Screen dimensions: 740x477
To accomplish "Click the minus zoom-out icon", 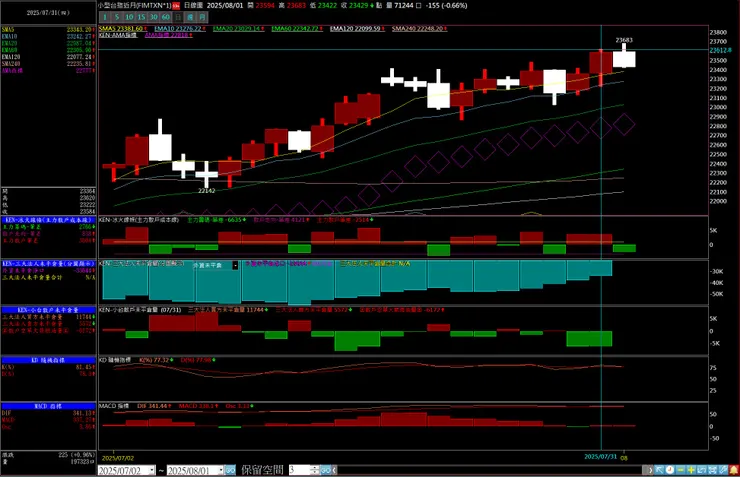I will pyautogui.click(x=681, y=470).
